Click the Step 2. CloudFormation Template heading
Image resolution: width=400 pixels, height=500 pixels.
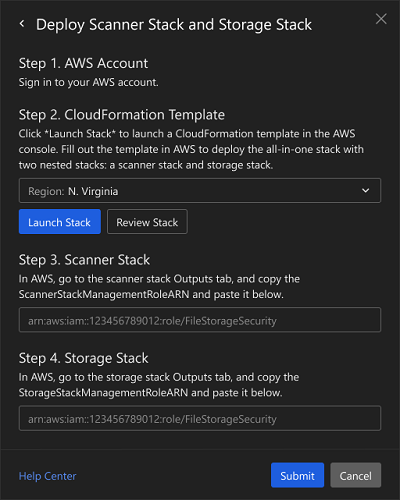click(x=122, y=115)
